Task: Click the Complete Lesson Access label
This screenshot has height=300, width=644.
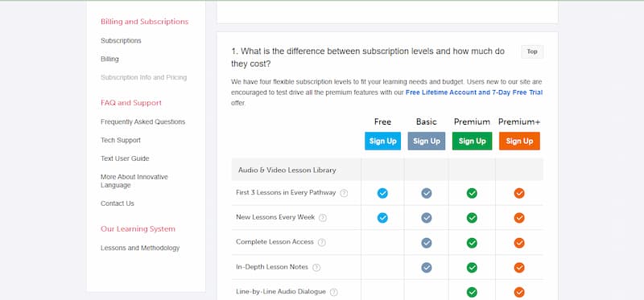Action: pos(275,242)
